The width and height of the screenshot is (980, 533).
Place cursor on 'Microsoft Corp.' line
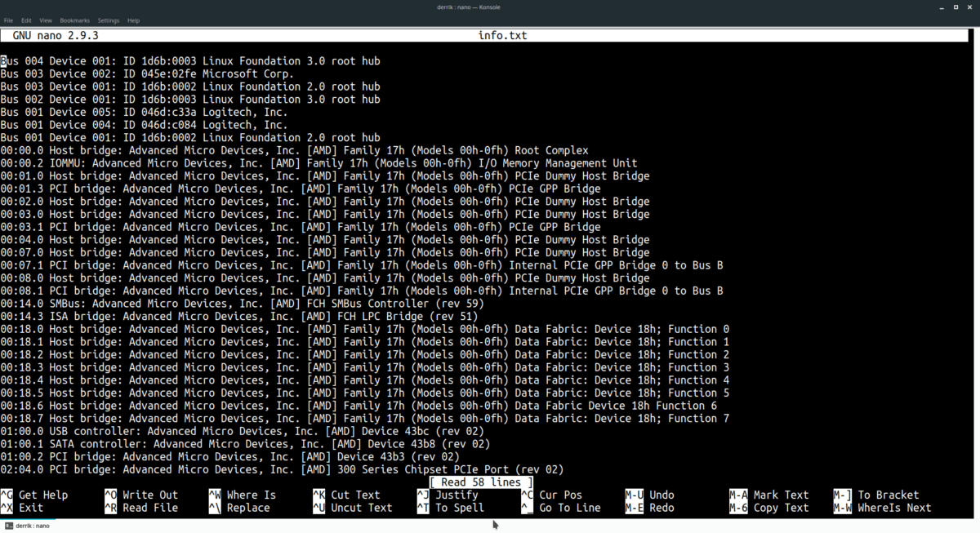[147, 73]
